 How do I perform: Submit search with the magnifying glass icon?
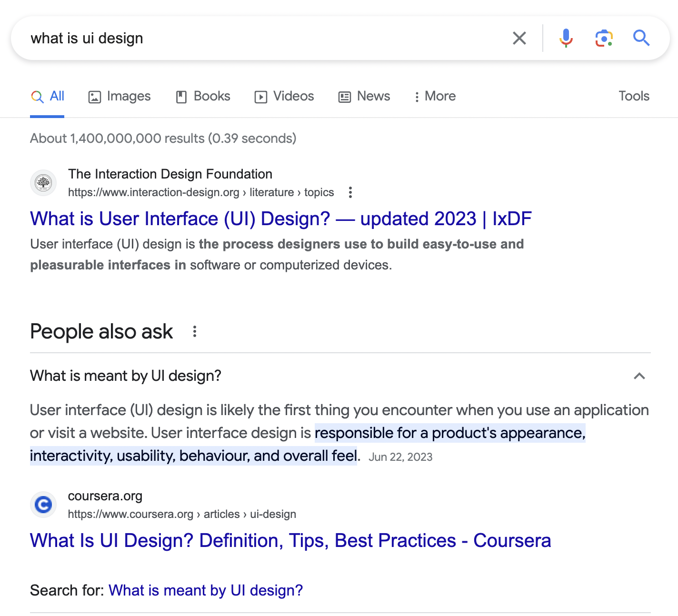[x=641, y=38]
